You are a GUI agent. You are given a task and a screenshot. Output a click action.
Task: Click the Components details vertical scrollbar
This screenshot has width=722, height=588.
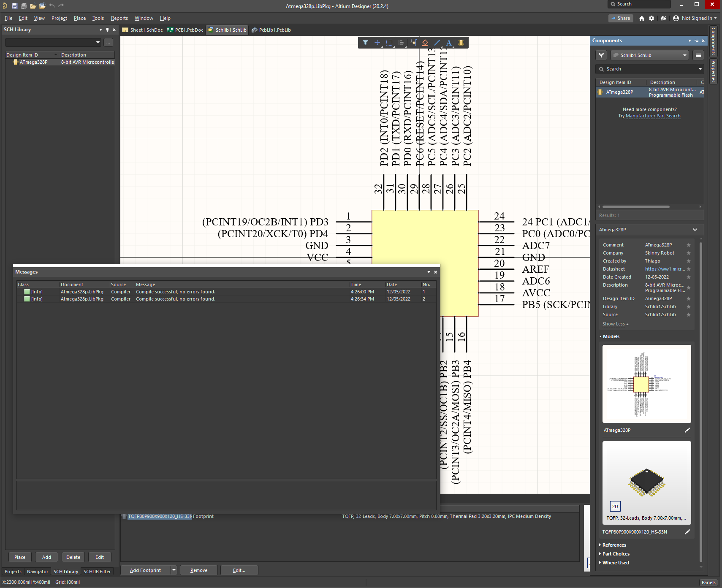click(x=701, y=401)
